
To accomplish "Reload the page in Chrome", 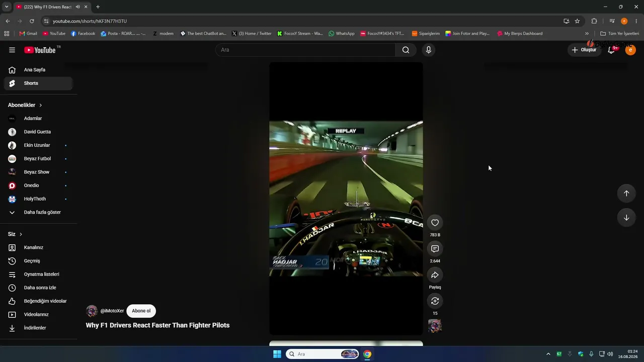I will tap(32, 21).
